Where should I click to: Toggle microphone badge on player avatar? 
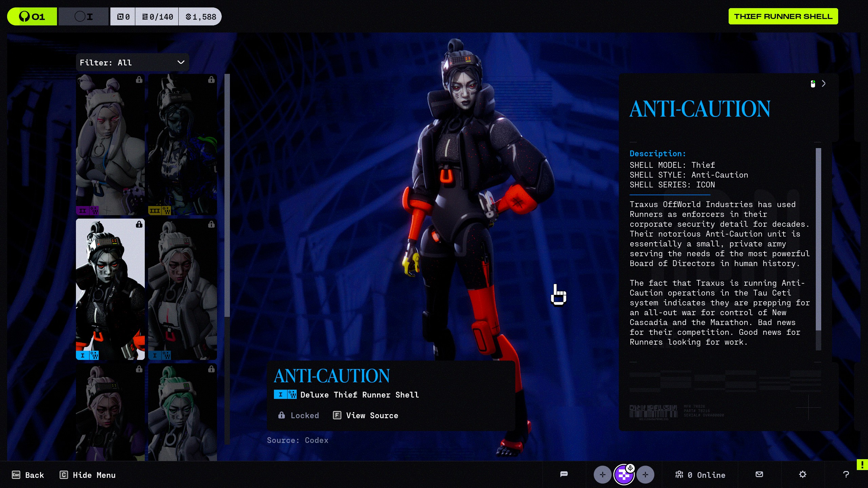click(x=630, y=468)
